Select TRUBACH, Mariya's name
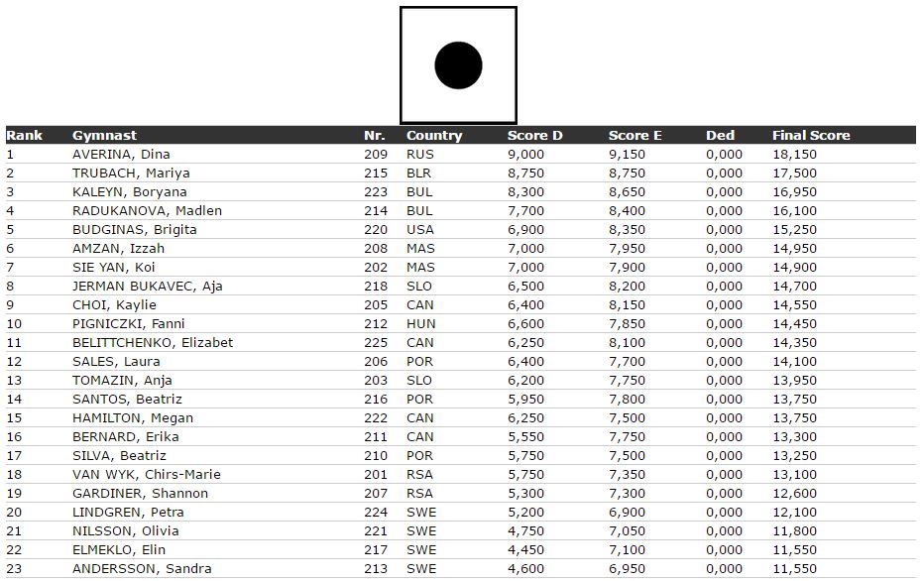The image size is (924, 581). coord(131,174)
